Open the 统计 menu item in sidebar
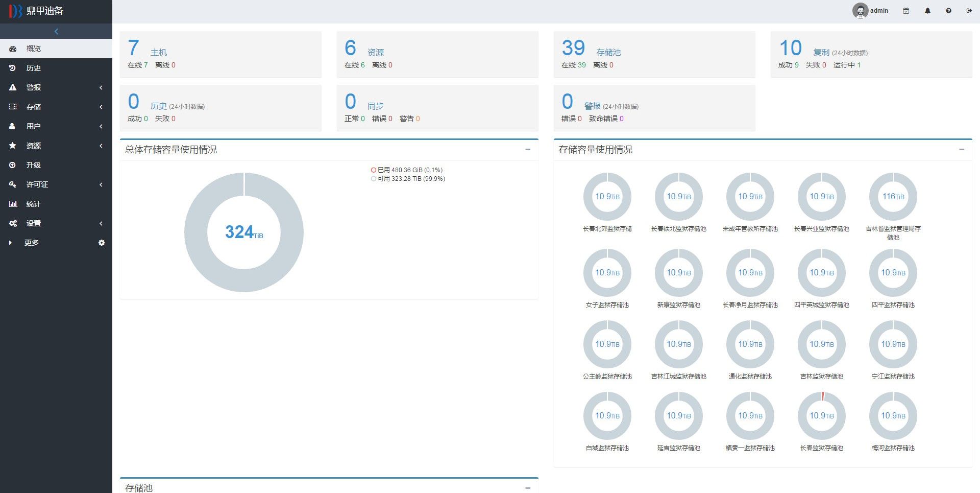The image size is (980, 493). (34, 204)
